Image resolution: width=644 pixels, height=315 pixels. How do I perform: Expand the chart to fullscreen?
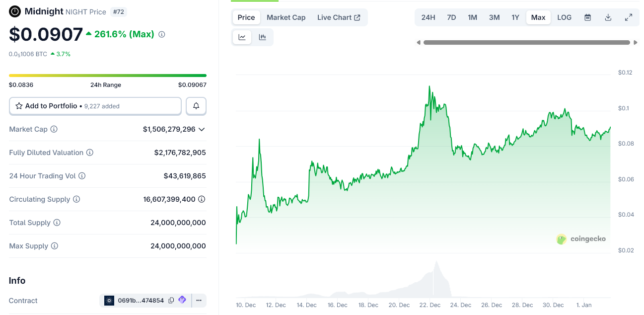point(629,17)
